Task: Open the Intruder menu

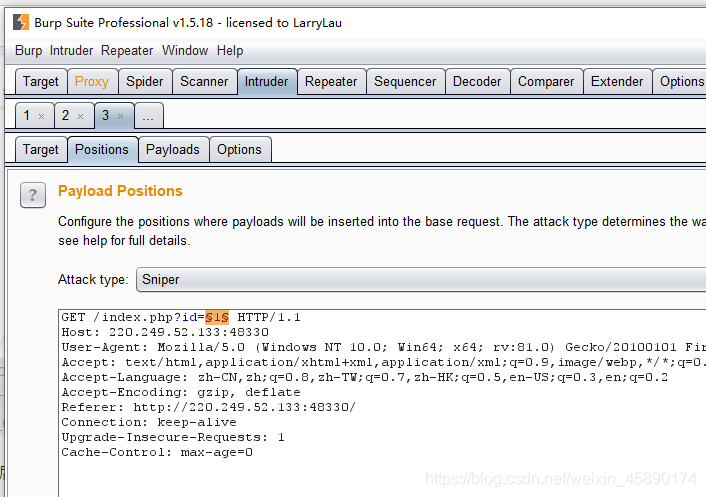Action: pyautogui.click(x=71, y=50)
